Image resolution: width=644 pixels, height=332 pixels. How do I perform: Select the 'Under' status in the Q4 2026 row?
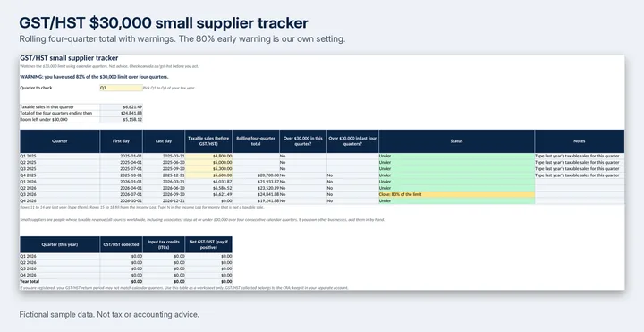[x=457, y=201]
